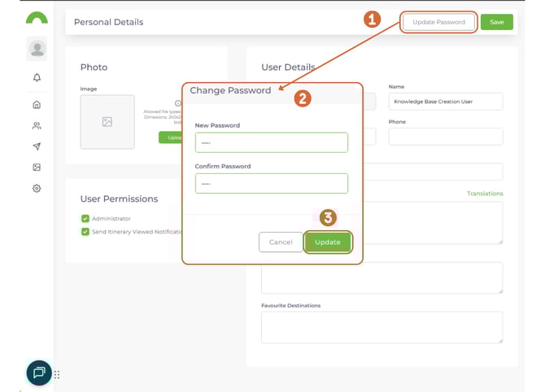Screen dimensions: 545x392
Task: Click the Favourite Destinations text area
Action: (381, 327)
